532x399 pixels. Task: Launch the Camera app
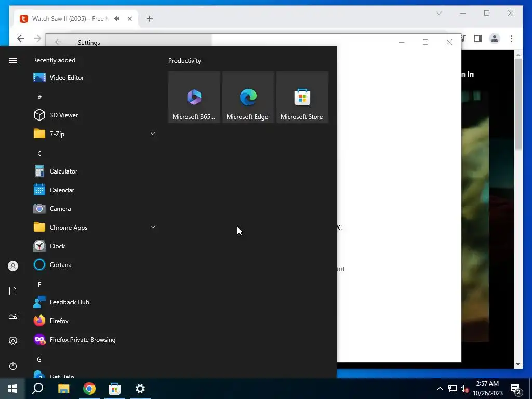95,209
